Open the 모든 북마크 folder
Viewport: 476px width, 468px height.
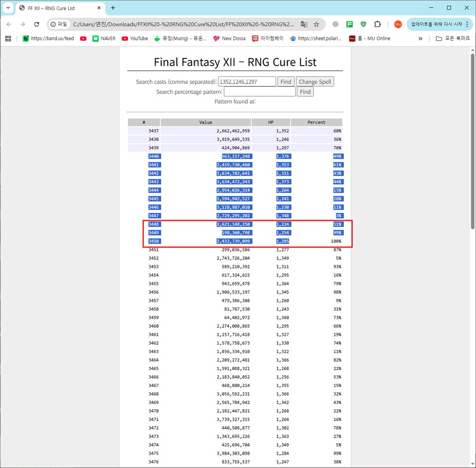[452, 39]
